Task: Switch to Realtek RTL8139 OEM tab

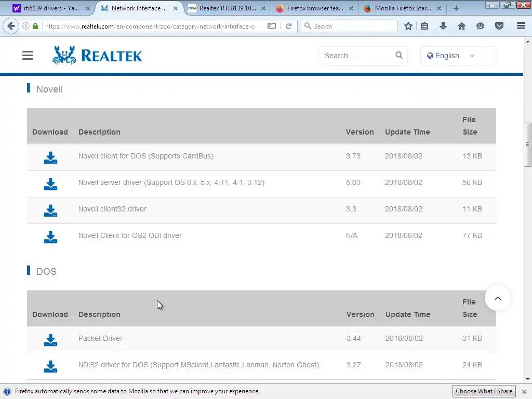Action: (228, 8)
